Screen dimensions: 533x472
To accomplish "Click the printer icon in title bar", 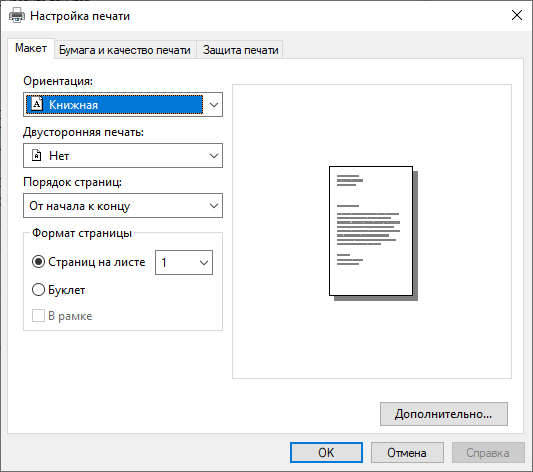I will click(x=17, y=16).
